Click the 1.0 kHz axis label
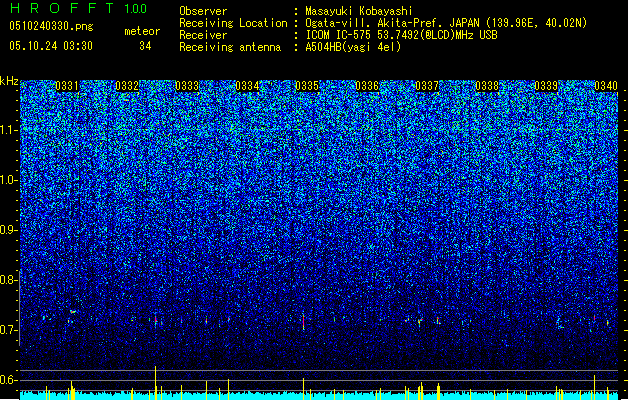Image resolution: width=629 pixels, height=400 pixels. (x=8, y=181)
